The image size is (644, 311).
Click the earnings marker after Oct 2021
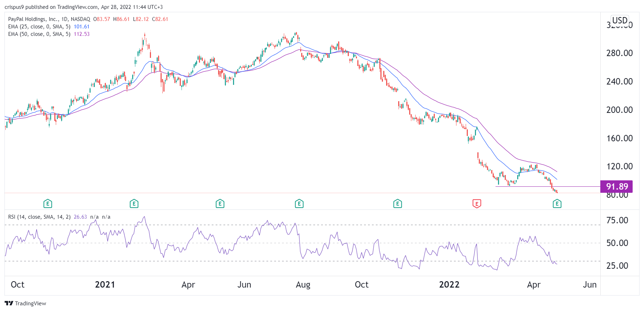[x=397, y=204]
